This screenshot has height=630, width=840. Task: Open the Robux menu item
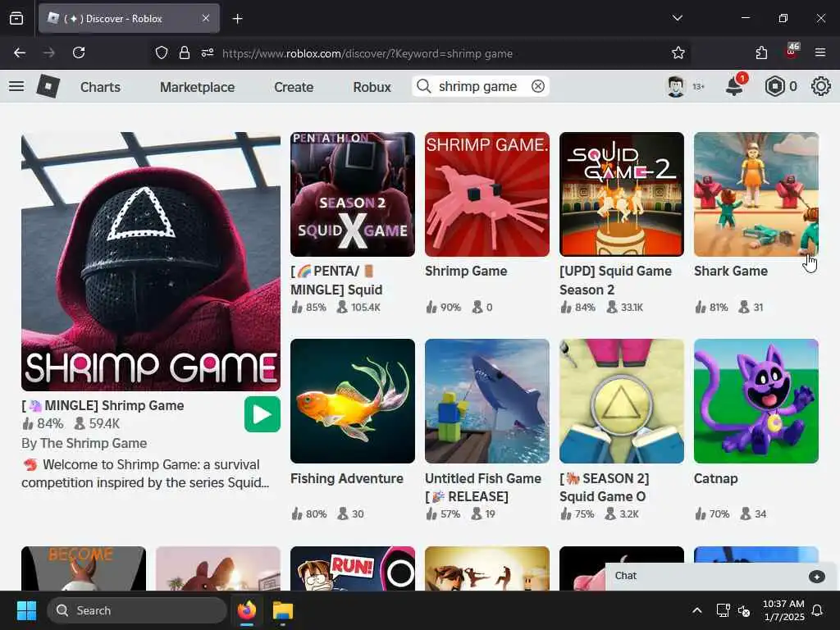(x=372, y=87)
